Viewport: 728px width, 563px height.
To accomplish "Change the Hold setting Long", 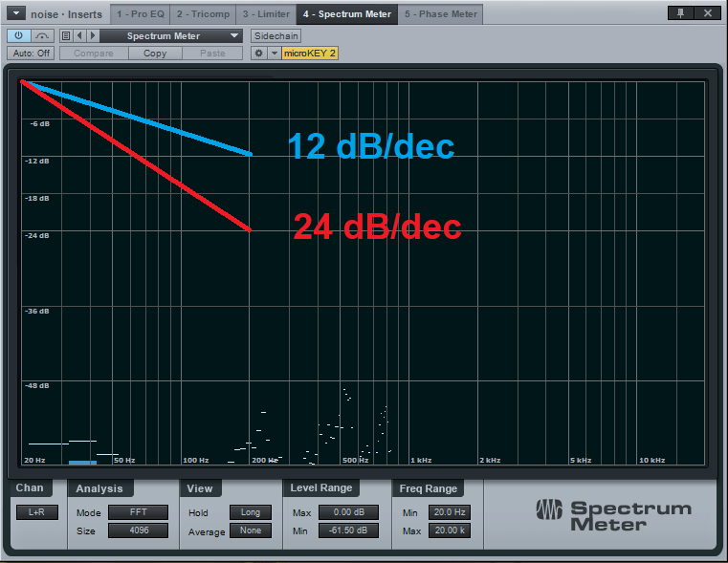I will [x=251, y=512].
